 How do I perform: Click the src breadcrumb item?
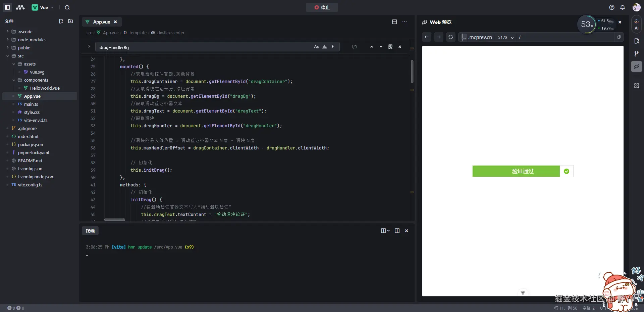click(x=89, y=33)
